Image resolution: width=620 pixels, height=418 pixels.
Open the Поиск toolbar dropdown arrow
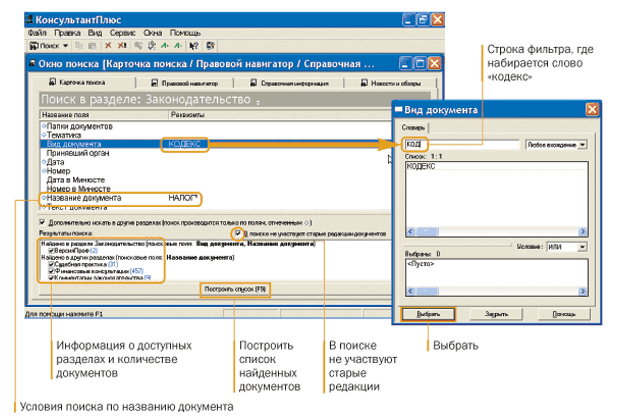[65, 46]
